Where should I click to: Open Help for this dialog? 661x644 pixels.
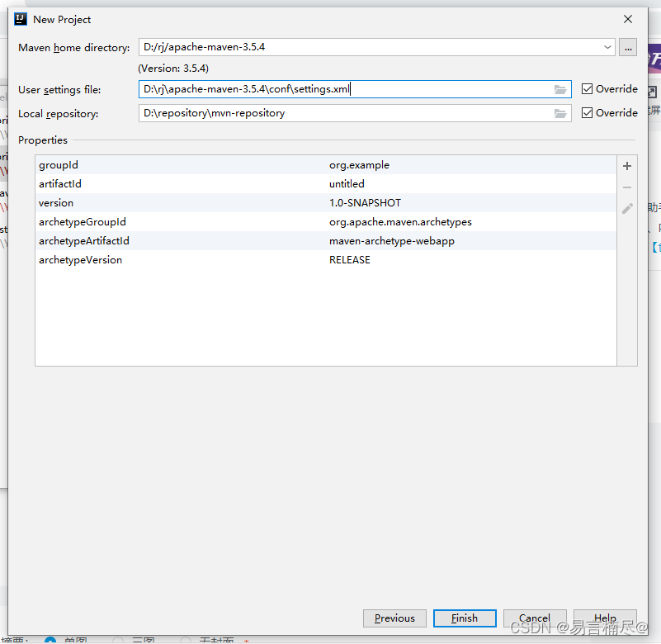[x=605, y=618]
